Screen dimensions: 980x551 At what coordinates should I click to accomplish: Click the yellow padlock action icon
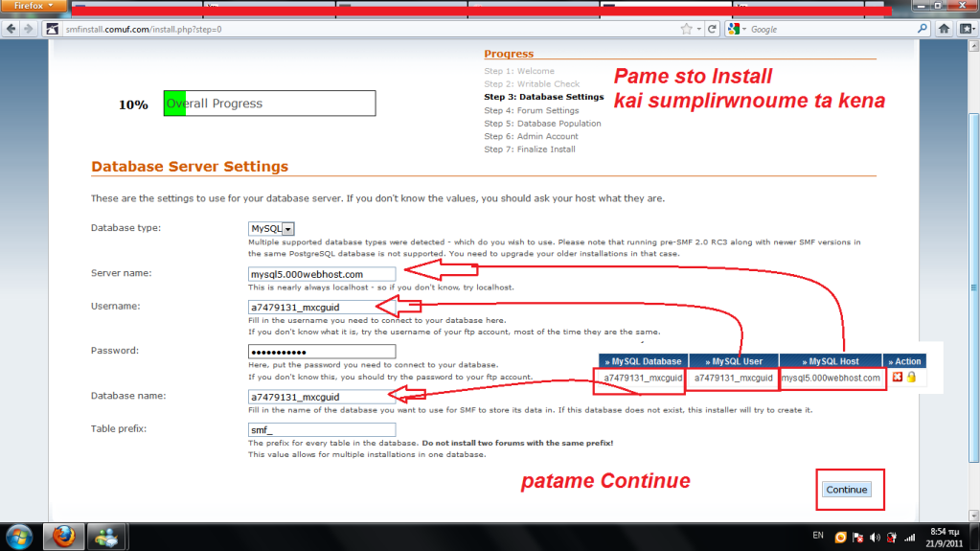click(911, 378)
